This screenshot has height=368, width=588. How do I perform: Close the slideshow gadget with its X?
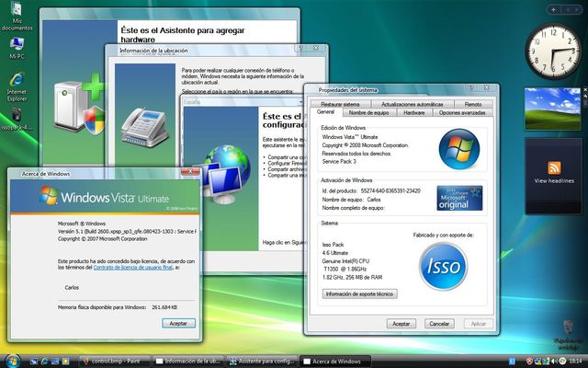pyautogui.click(x=585, y=90)
